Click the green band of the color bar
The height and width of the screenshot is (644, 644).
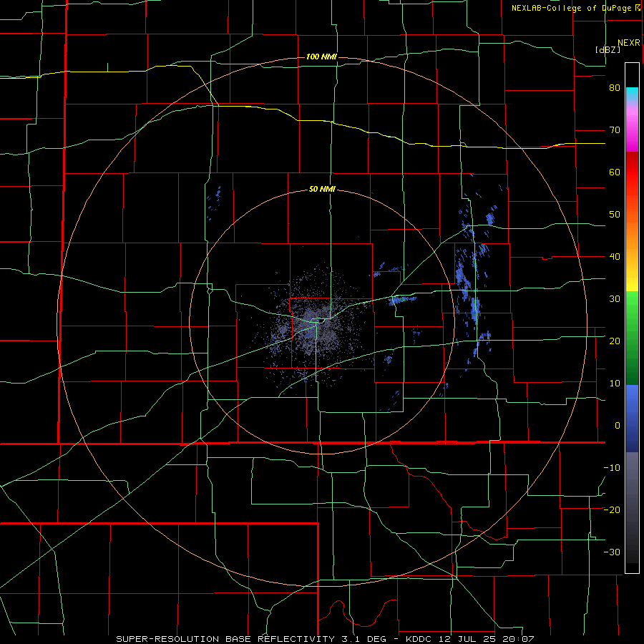tap(632, 338)
